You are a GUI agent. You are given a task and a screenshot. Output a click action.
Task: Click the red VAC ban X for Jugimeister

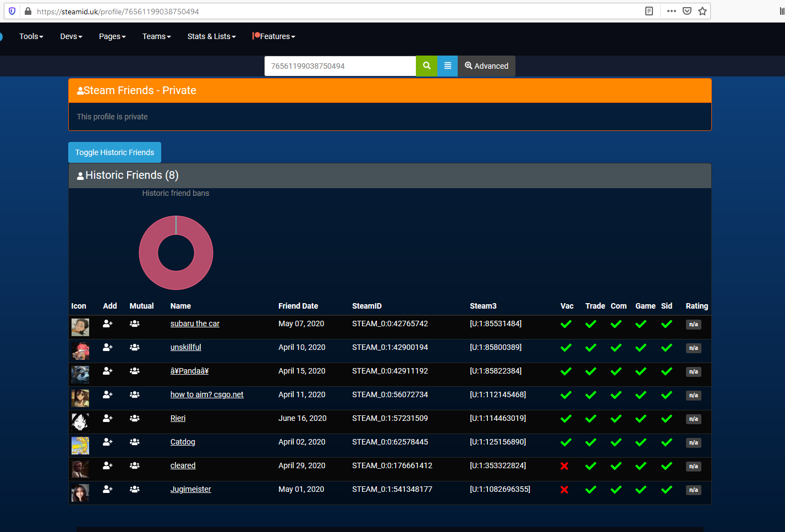pyautogui.click(x=564, y=490)
